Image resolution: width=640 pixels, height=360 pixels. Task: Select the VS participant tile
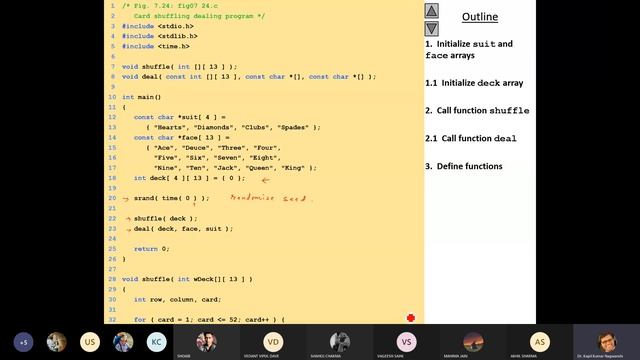[x=406, y=342]
